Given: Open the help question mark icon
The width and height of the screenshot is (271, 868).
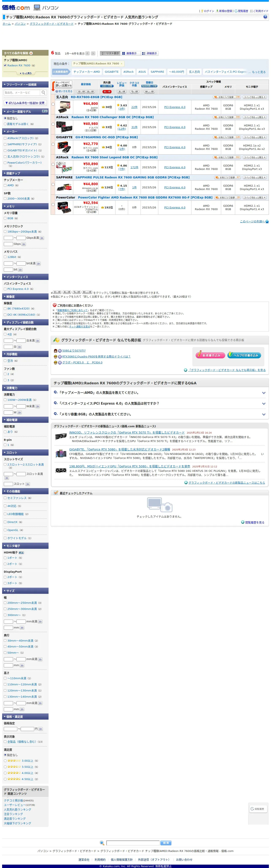Looking at the screenshot, I should [265, 17].
